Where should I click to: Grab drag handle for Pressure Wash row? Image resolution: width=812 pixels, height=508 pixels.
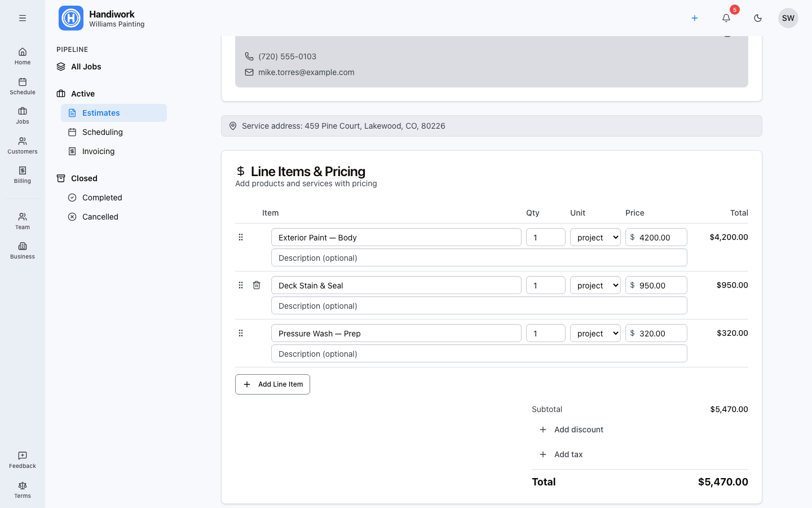(x=241, y=333)
